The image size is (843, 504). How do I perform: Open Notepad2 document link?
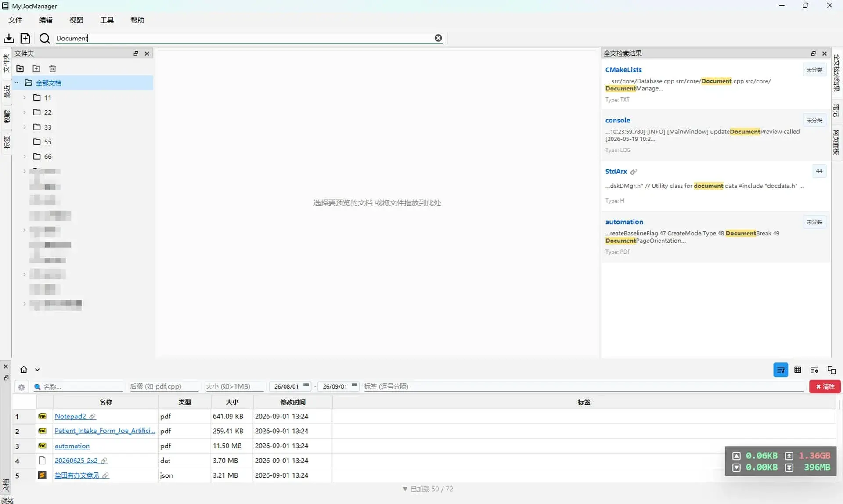point(70,416)
